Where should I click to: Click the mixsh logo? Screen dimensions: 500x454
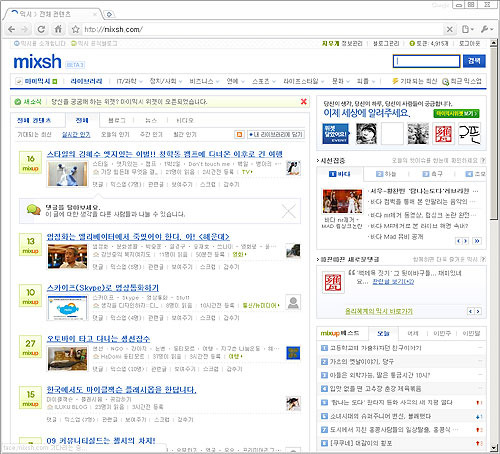[x=37, y=62]
